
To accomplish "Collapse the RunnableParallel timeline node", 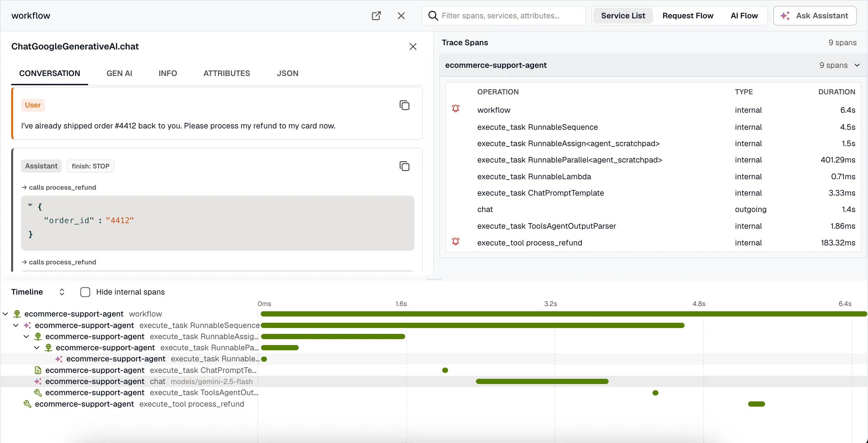I will [37, 348].
